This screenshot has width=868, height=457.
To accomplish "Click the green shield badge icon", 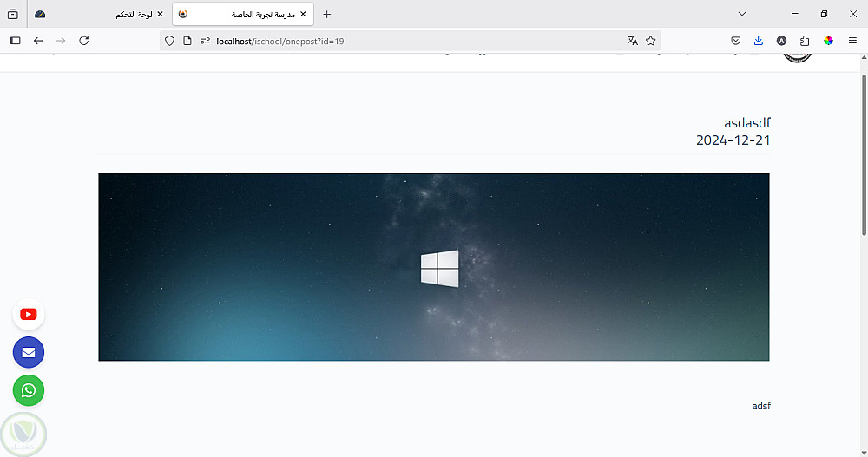I will pyautogui.click(x=23, y=434).
